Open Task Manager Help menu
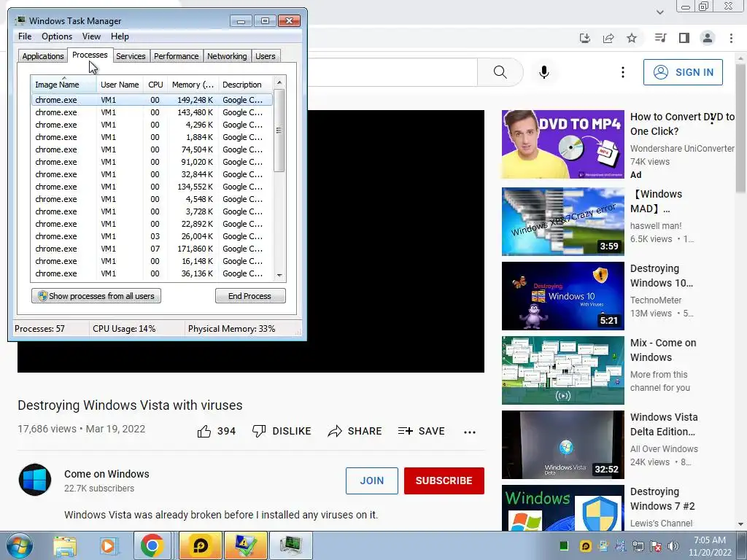Image resolution: width=747 pixels, height=560 pixels. coord(120,36)
